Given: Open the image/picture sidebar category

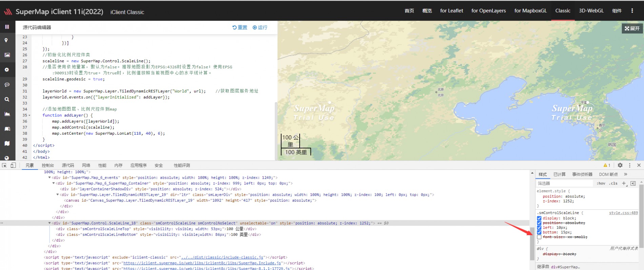Looking at the screenshot, I should (x=7, y=55).
